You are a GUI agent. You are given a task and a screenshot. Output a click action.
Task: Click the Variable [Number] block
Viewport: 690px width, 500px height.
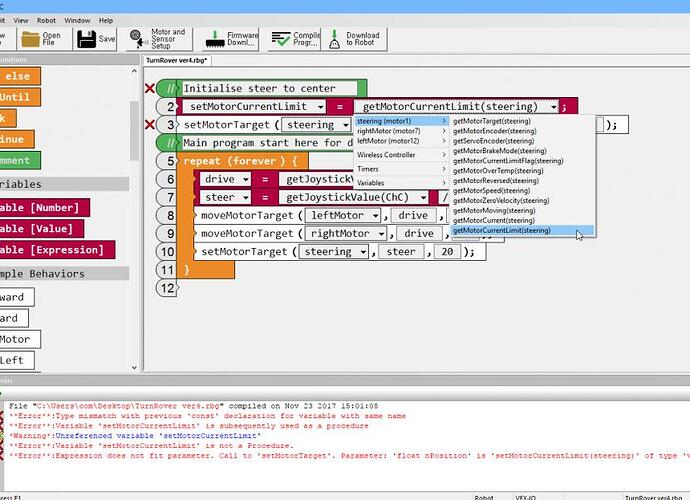point(45,208)
